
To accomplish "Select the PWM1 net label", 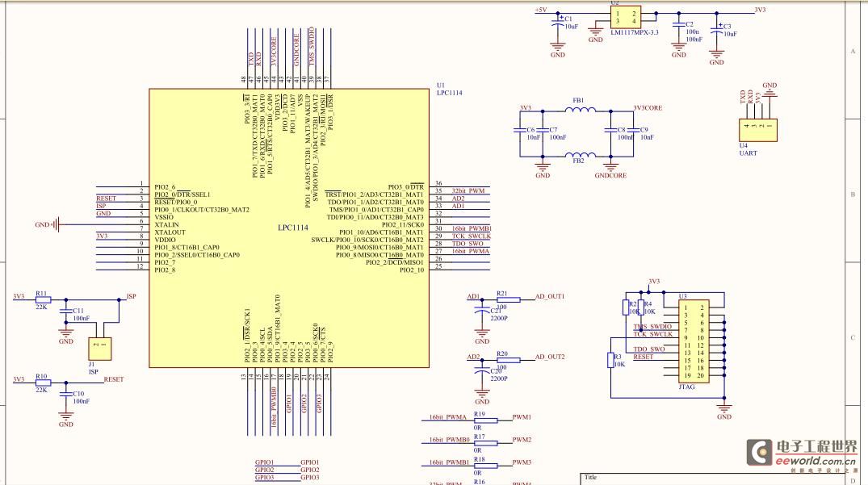I will [x=522, y=417].
